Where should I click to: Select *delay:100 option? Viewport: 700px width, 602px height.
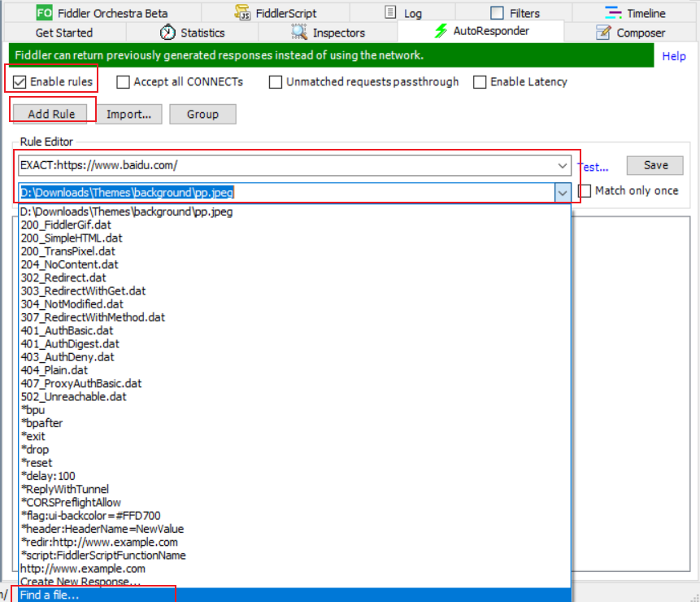click(x=294, y=476)
